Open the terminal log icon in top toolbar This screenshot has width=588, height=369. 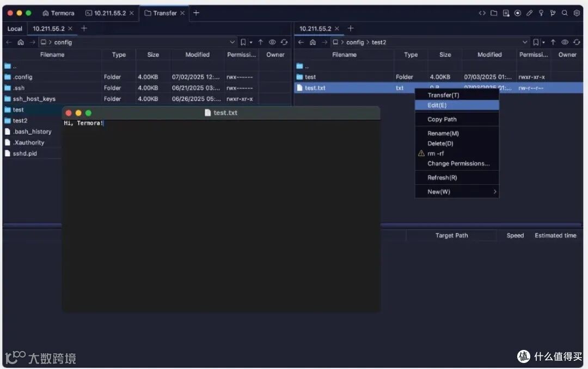(506, 13)
